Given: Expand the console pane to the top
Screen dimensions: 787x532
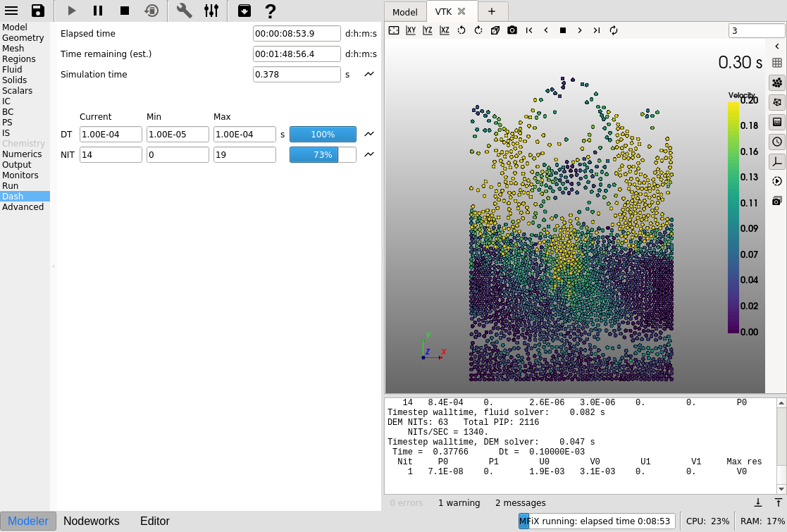Looking at the screenshot, I should (779, 502).
